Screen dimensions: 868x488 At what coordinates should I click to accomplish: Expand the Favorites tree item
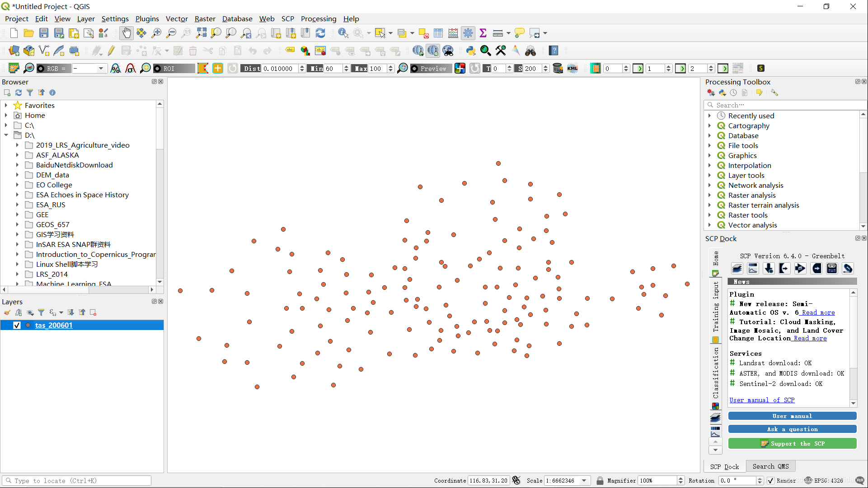tap(6, 105)
